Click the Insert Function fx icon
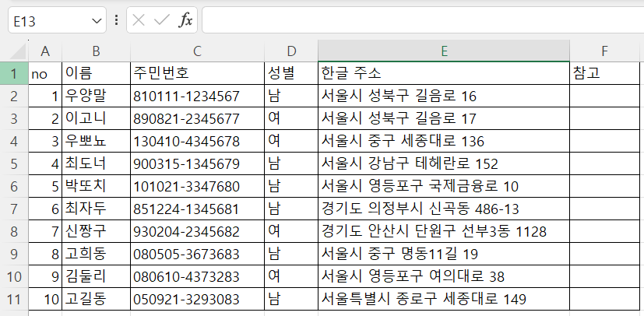644x316 pixels. pos(185,20)
